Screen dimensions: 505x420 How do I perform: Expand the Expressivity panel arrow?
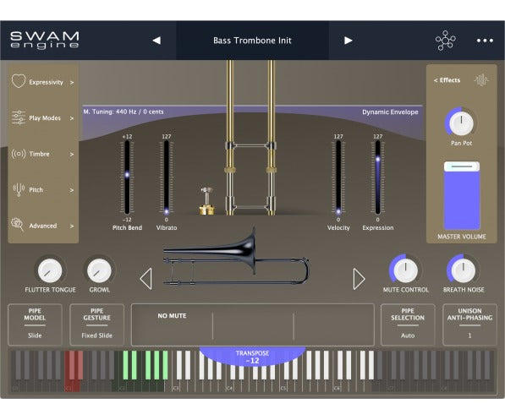click(72, 83)
